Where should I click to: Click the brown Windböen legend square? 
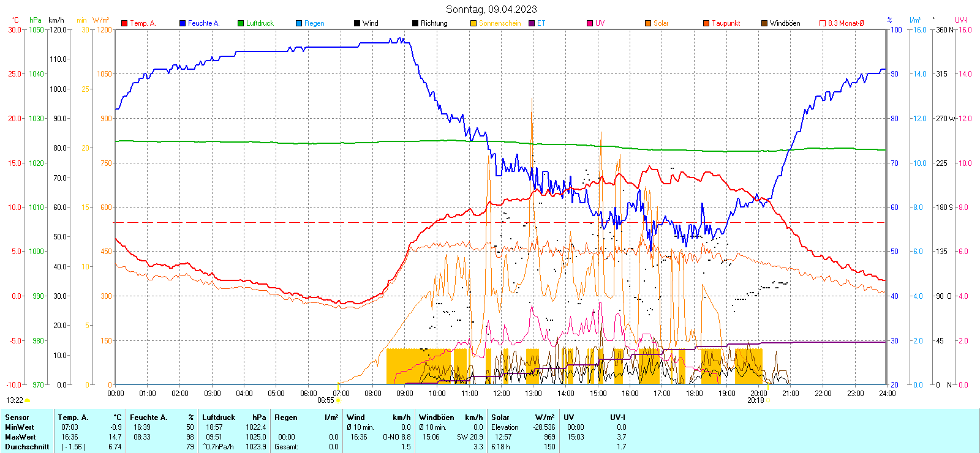coord(764,23)
